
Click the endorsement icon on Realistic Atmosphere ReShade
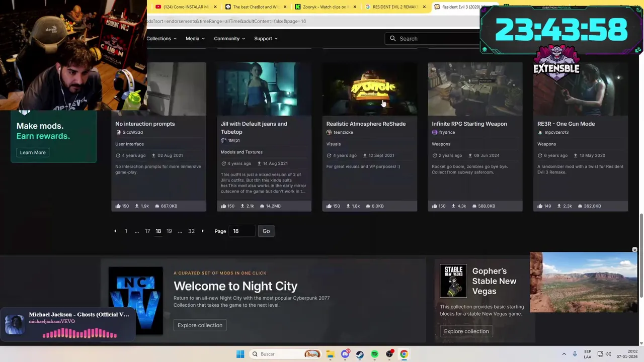[329, 206]
